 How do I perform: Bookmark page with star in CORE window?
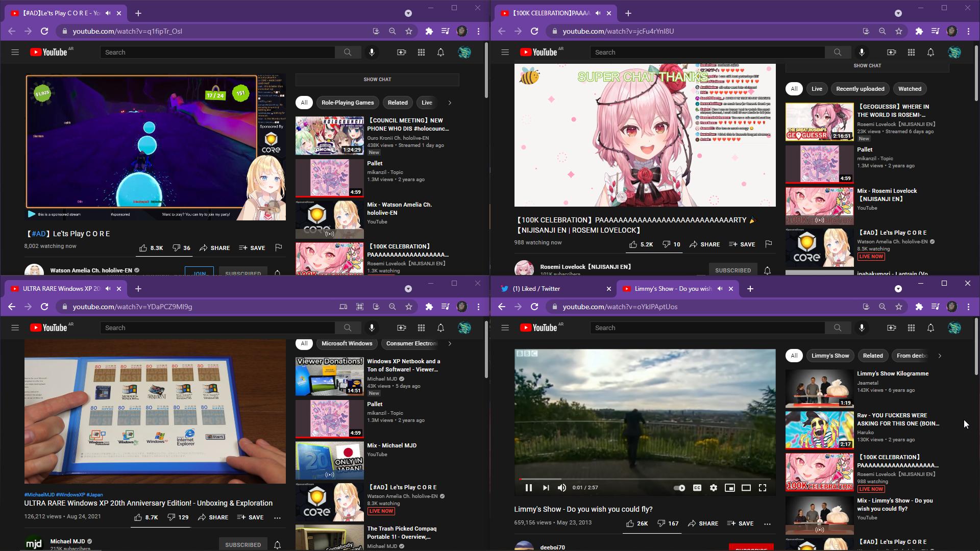point(409,31)
